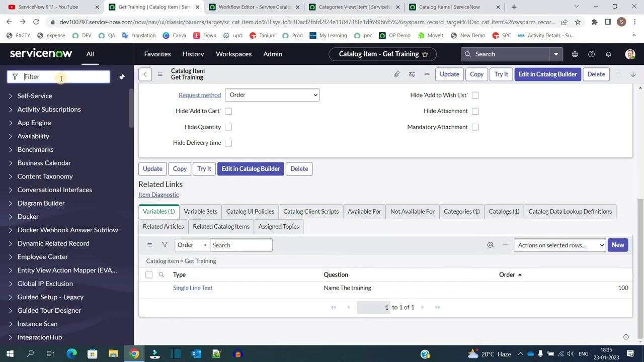Open the user profile avatar

tap(630, 54)
